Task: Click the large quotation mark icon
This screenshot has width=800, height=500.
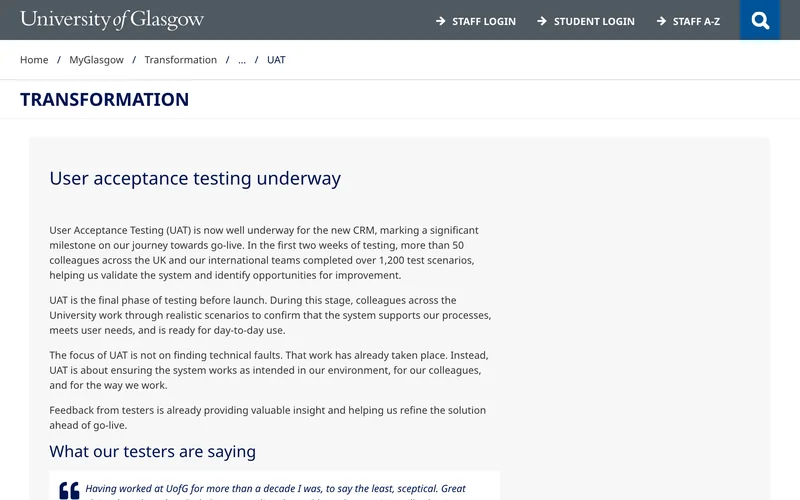Action: click(x=69, y=490)
